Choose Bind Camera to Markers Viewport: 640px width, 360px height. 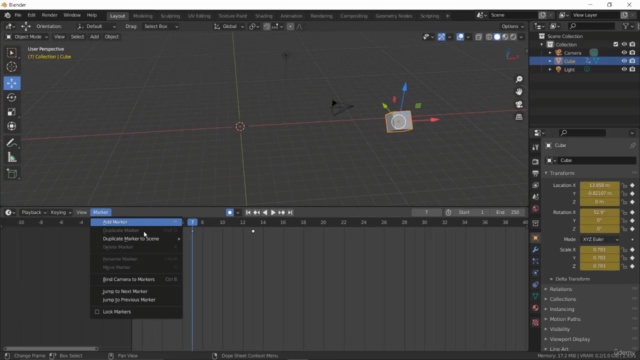click(x=136, y=280)
